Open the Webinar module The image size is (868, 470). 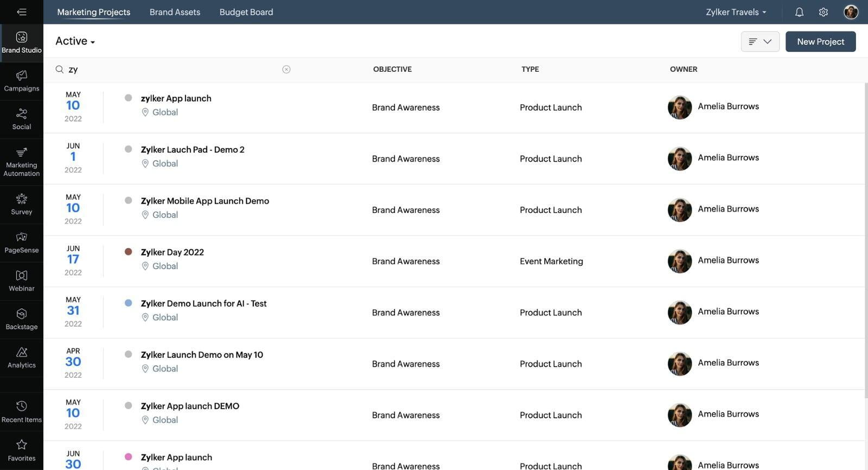click(x=22, y=282)
